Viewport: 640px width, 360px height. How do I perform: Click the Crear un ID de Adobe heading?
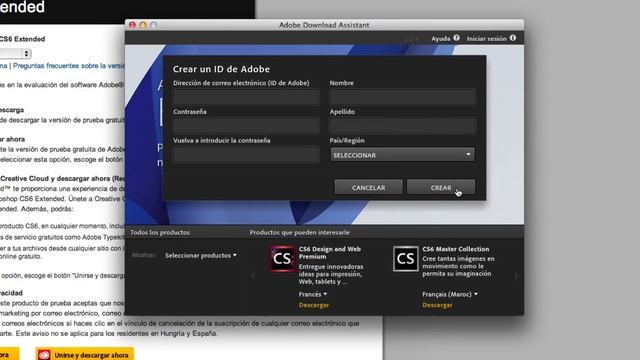click(x=221, y=69)
